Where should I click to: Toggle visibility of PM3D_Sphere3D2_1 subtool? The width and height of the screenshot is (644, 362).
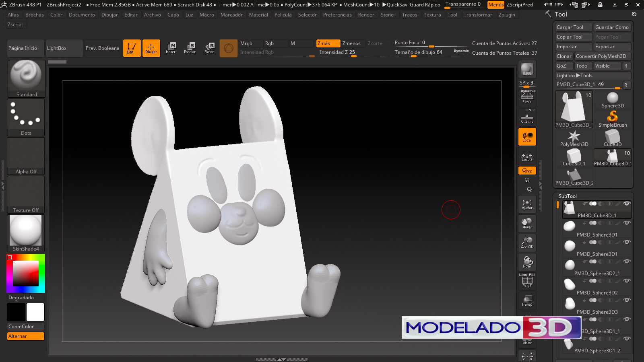coord(626,261)
